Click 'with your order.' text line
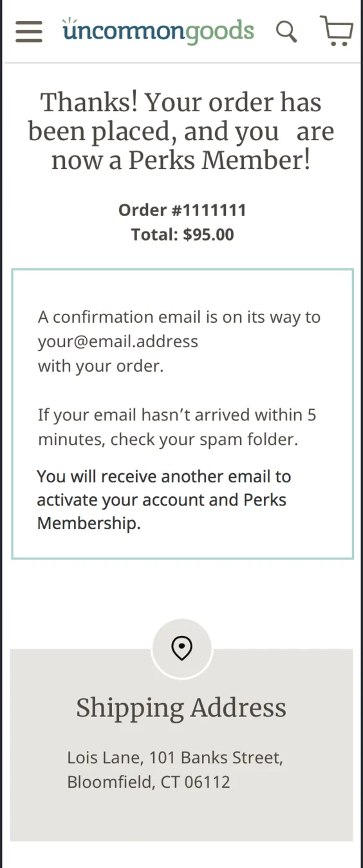363x868 pixels. click(101, 366)
